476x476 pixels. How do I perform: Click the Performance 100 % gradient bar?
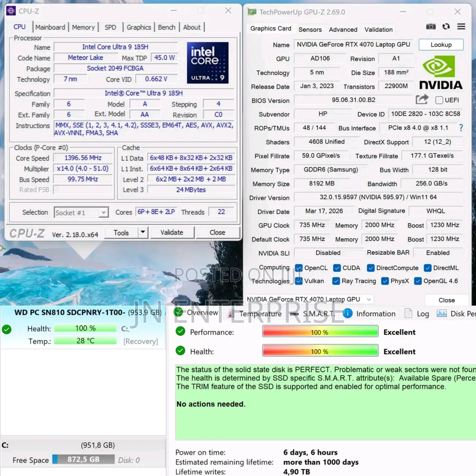pyautogui.click(x=320, y=331)
